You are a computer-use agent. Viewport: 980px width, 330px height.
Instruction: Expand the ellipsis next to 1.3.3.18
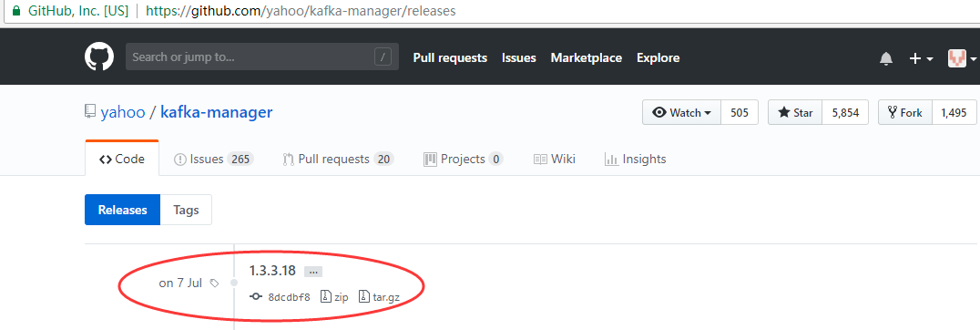pyautogui.click(x=313, y=272)
